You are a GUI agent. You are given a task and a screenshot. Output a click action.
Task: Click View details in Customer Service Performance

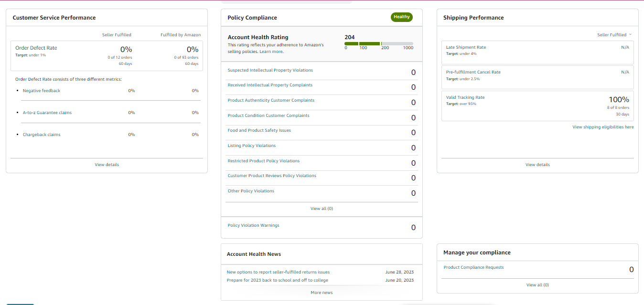tap(107, 165)
